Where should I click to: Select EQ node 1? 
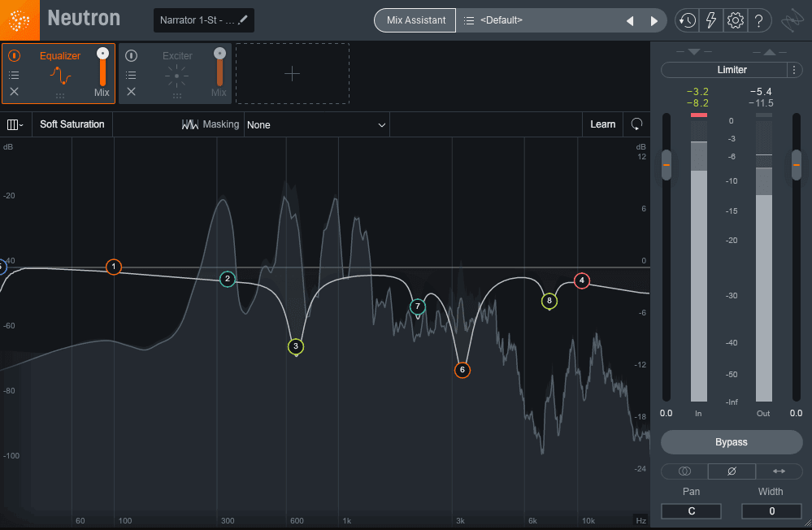pos(114,267)
